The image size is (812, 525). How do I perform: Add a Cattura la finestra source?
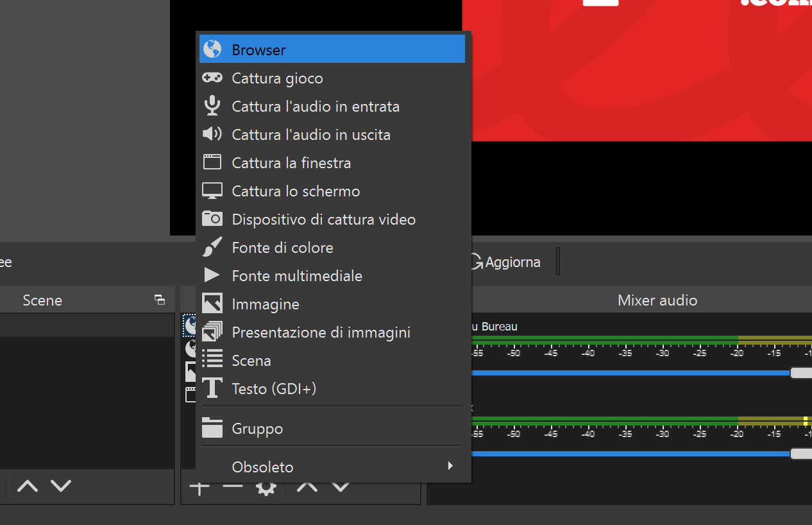(291, 163)
